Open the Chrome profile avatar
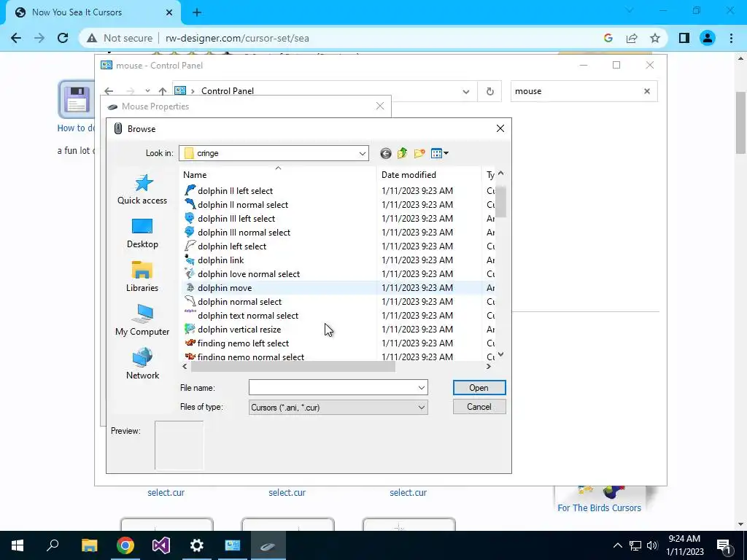 coord(708,38)
